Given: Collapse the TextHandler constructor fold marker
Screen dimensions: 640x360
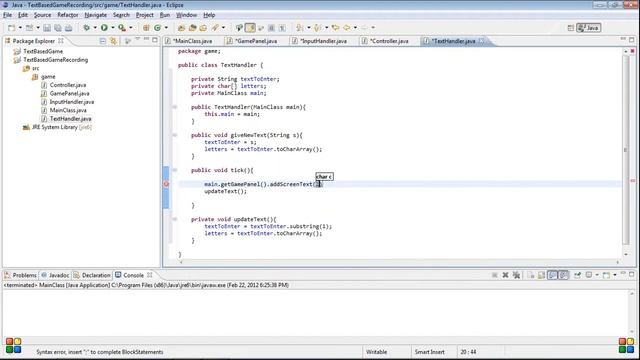Looking at the screenshot, I should pos(175,107).
